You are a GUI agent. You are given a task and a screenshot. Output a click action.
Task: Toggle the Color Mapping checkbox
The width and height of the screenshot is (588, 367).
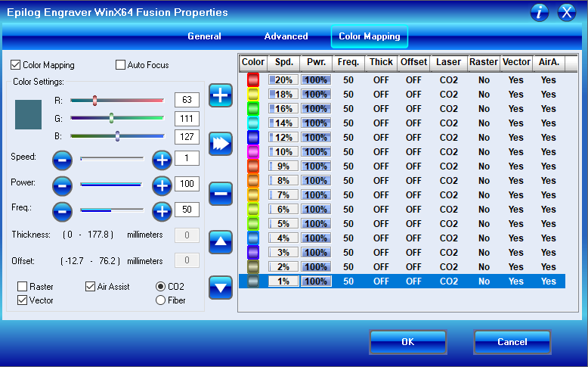coord(15,65)
